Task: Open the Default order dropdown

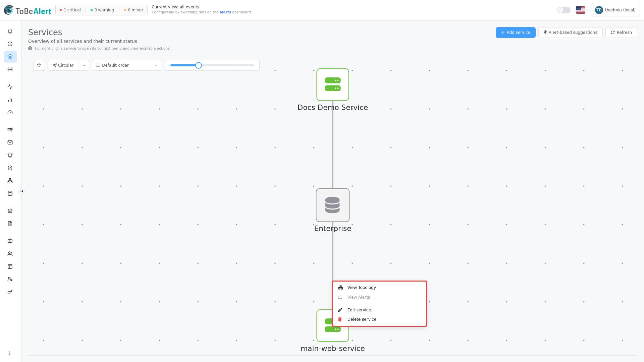Action: [x=127, y=65]
